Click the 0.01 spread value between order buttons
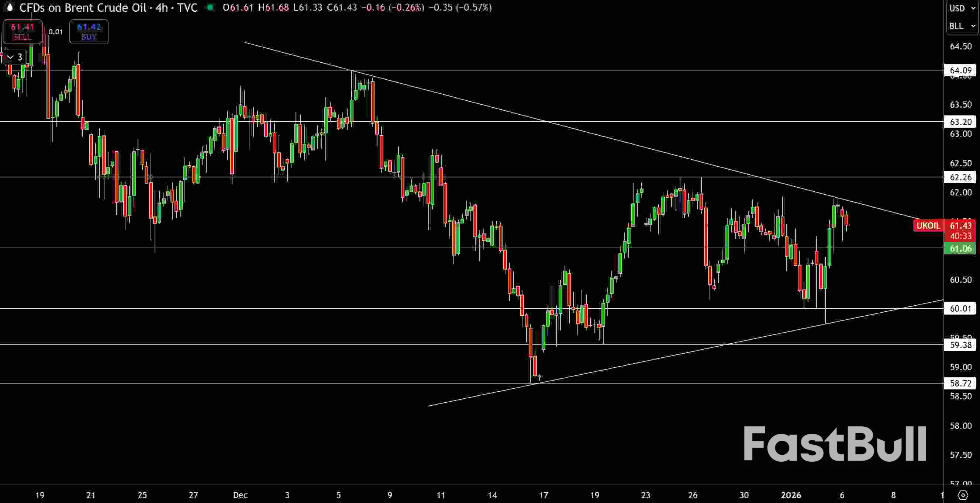 pos(56,32)
